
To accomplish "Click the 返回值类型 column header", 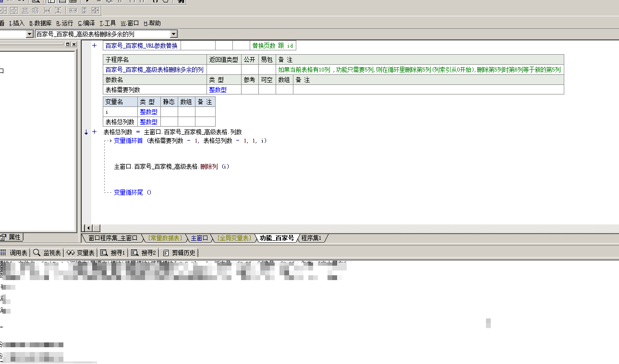I will 224,59.
